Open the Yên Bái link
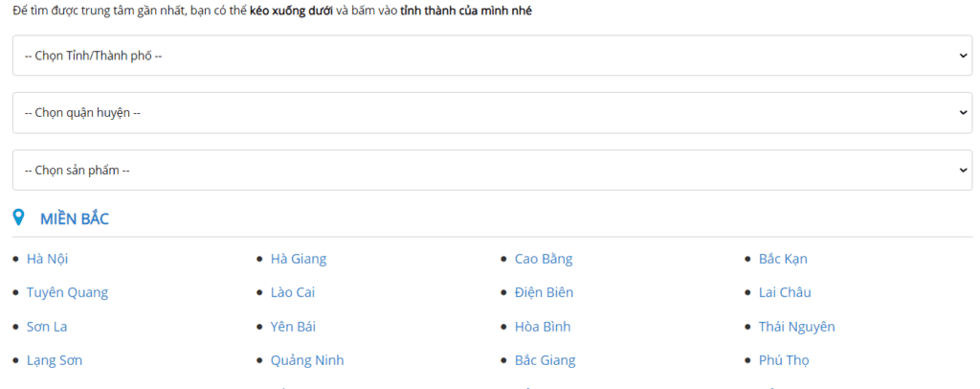This screenshot has height=389, width=980. coord(293,327)
